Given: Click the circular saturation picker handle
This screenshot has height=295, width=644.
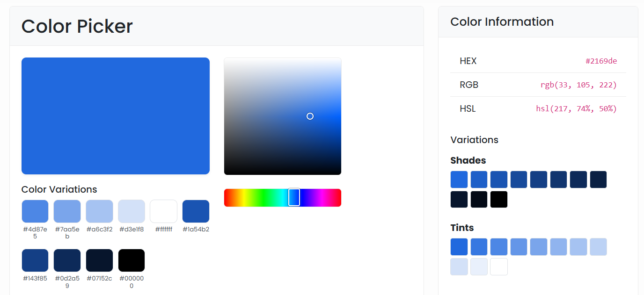Looking at the screenshot, I should click(x=310, y=116).
